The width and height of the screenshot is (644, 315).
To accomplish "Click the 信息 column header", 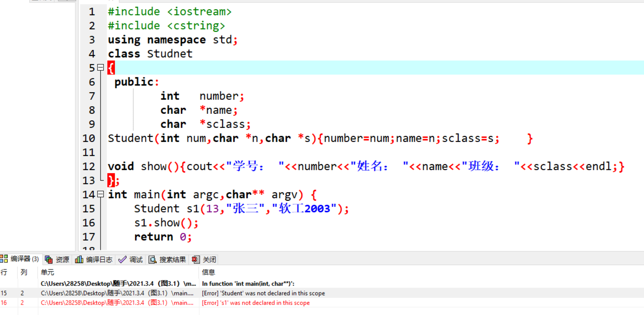I will point(209,272).
